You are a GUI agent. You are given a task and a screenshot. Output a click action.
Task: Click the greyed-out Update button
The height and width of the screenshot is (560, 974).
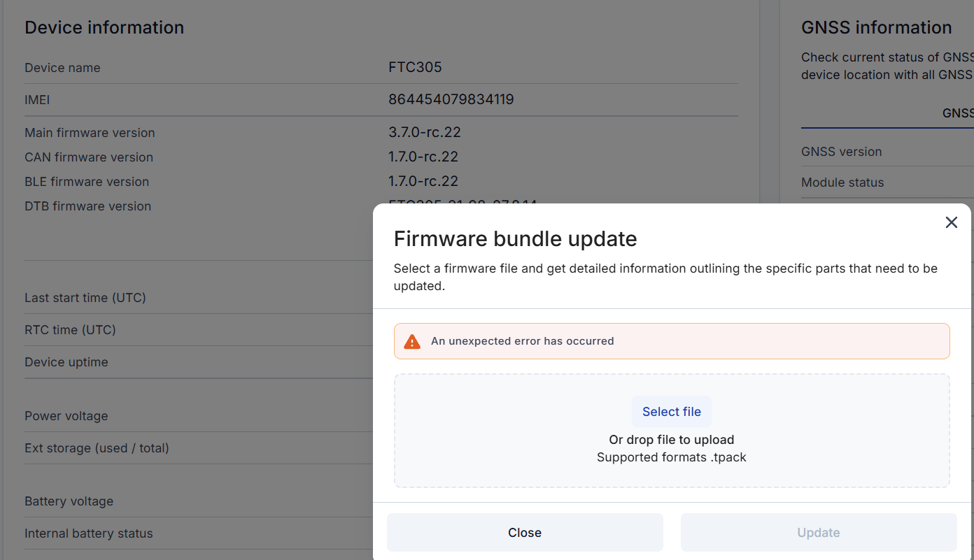point(819,533)
